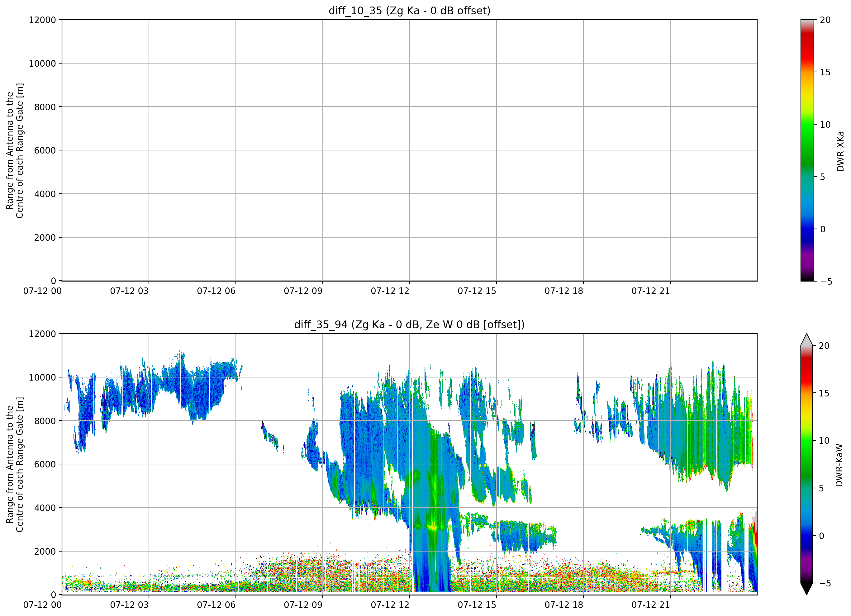Click the 20 tick on DWR-KaW colorbar
Image resolution: width=851 pixels, height=616 pixels.
824,345
